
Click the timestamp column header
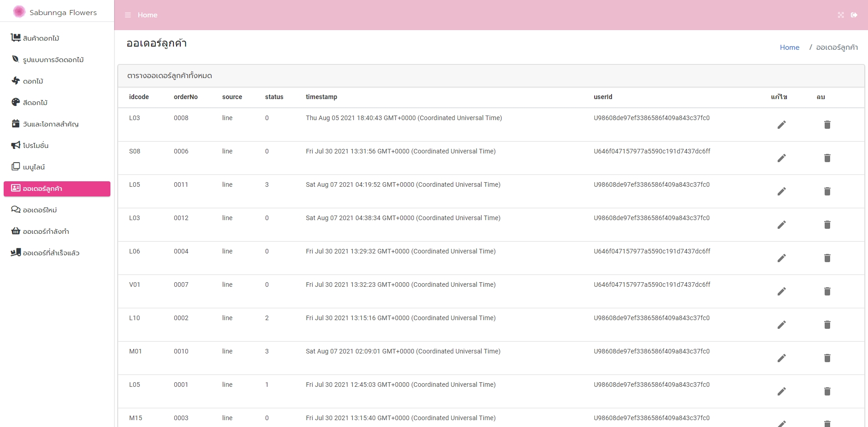coord(321,97)
